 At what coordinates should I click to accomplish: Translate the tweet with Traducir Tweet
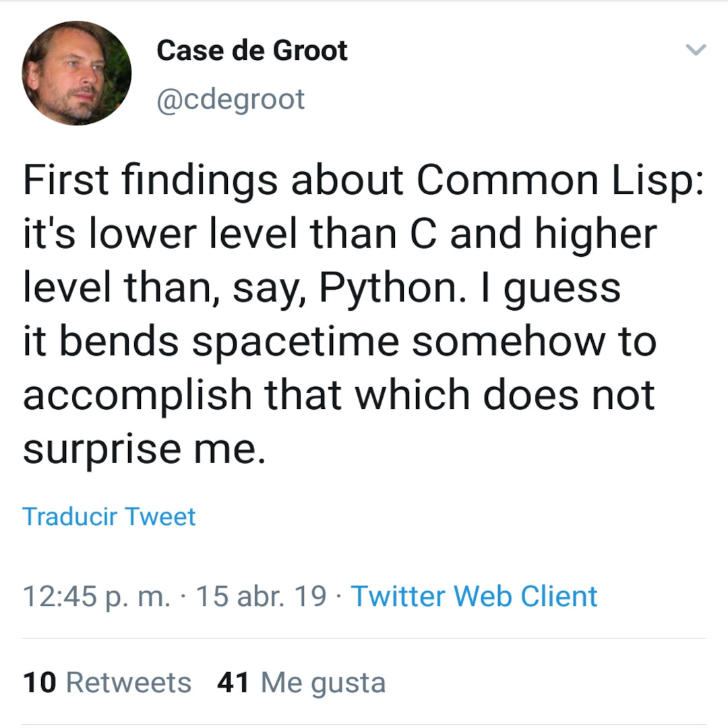(x=109, y=516)
